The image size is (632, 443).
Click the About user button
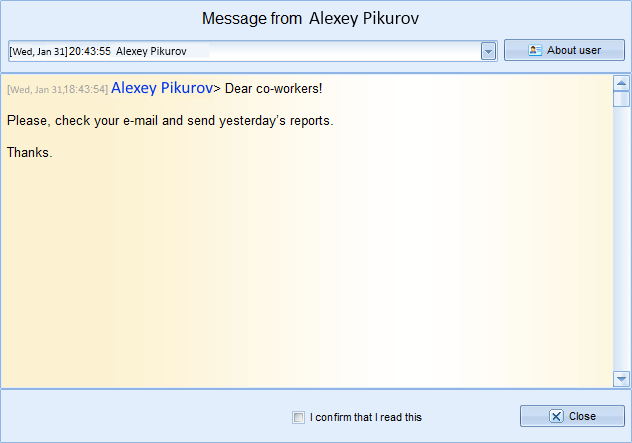pyautogui.click(x=564, y=50)
